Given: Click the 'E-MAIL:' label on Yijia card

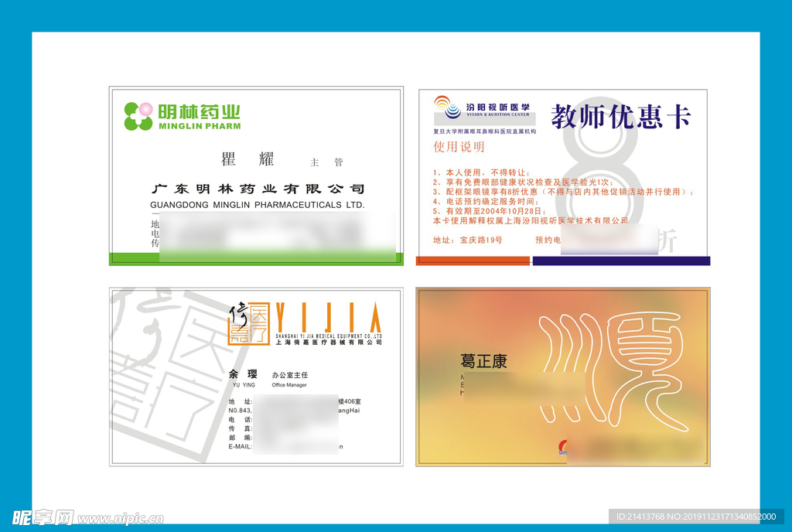Looking at the screenshot, I should pyautogui.click(x=240, y=447).
